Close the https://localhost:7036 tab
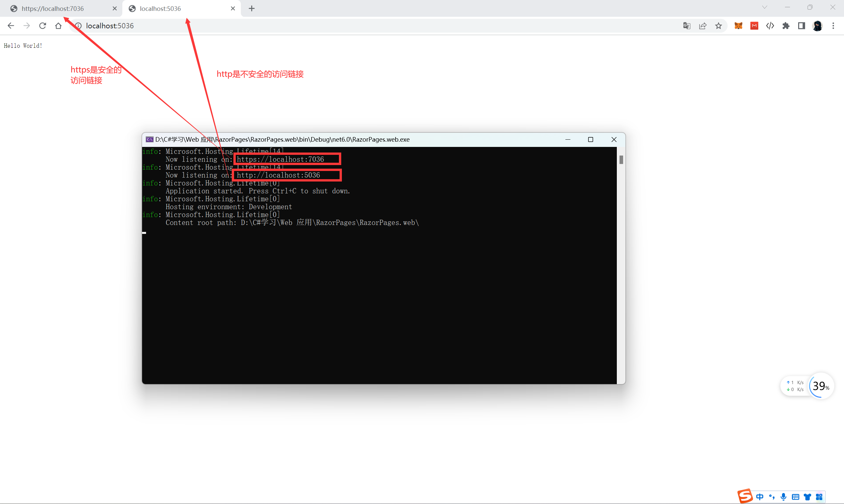Viewport: 844px width, 504px height. click(114, 9)
